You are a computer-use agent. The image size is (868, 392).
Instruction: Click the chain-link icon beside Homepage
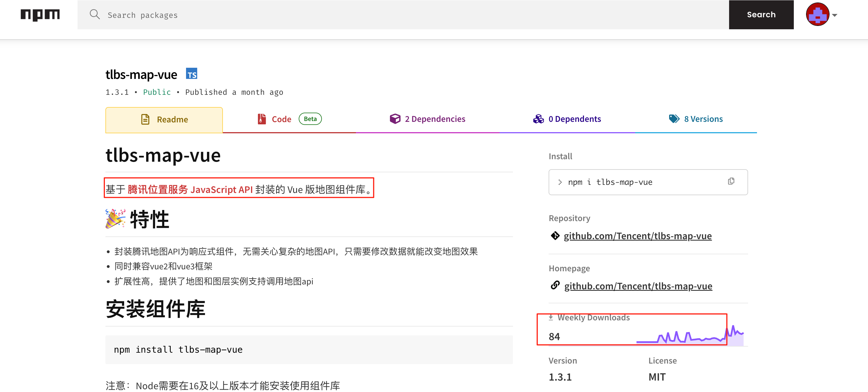555,285
